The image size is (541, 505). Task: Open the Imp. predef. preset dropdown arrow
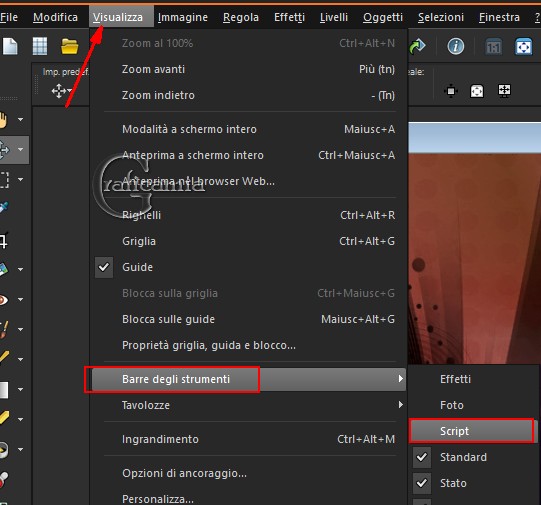pos(69,91)
